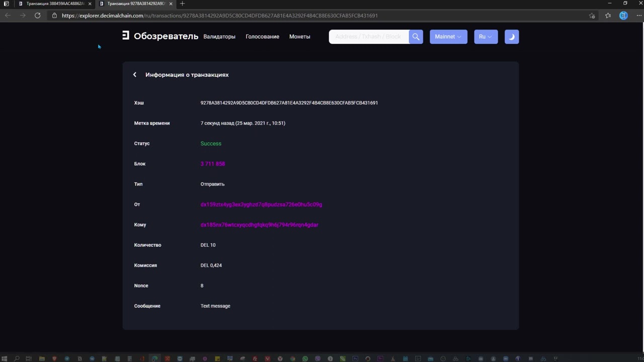Click the browser address bar URL
Image resolution: width=644 pixels, height=362 pixels.
point(220,16)
